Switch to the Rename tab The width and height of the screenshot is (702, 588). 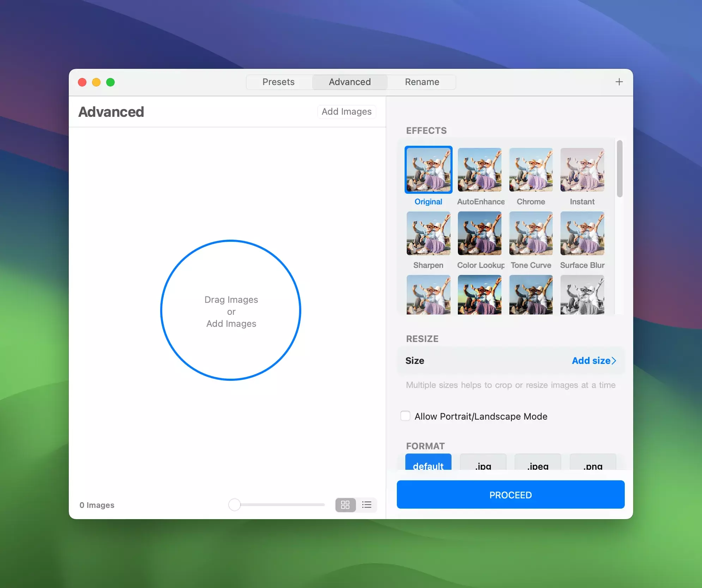click(x=422, y=82)
